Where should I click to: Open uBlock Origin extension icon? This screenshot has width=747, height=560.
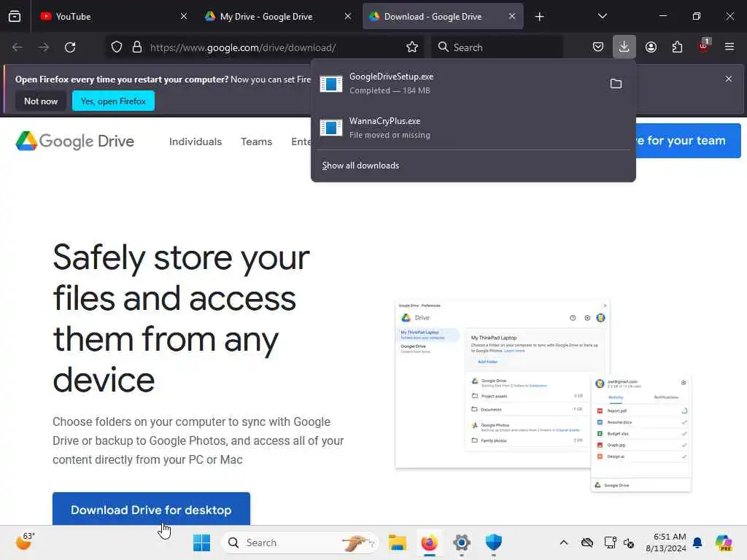[x=704, y=46]
